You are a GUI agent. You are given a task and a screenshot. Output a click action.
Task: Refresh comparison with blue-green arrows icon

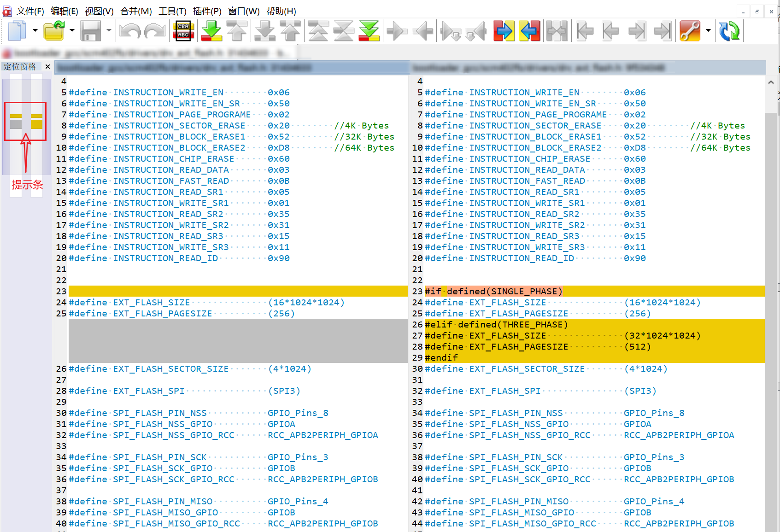click(730, 31)
